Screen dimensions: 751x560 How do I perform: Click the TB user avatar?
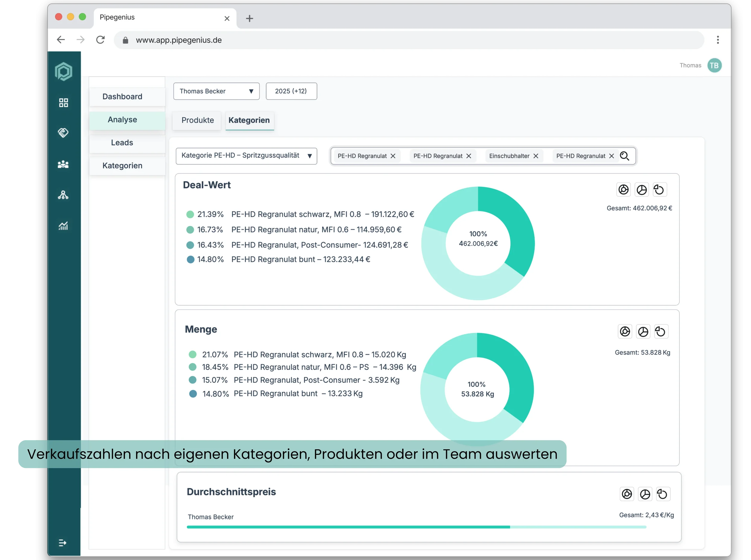(714, 65)
